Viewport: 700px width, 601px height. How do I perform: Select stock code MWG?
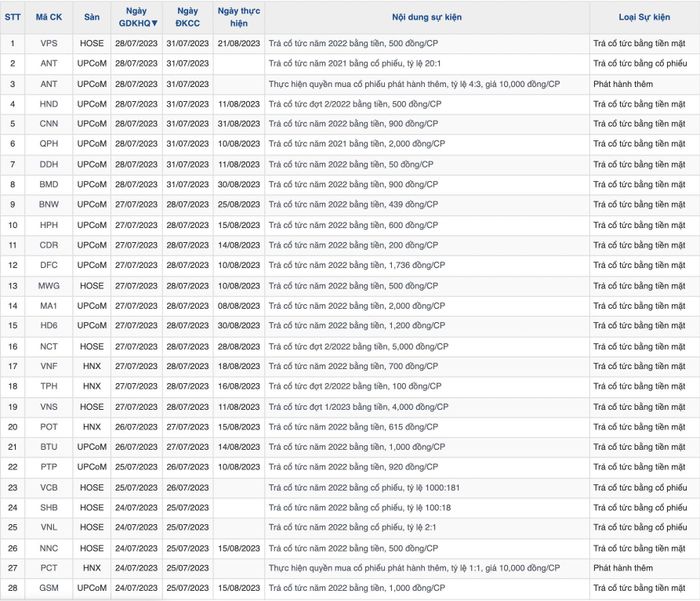(49, 286)
